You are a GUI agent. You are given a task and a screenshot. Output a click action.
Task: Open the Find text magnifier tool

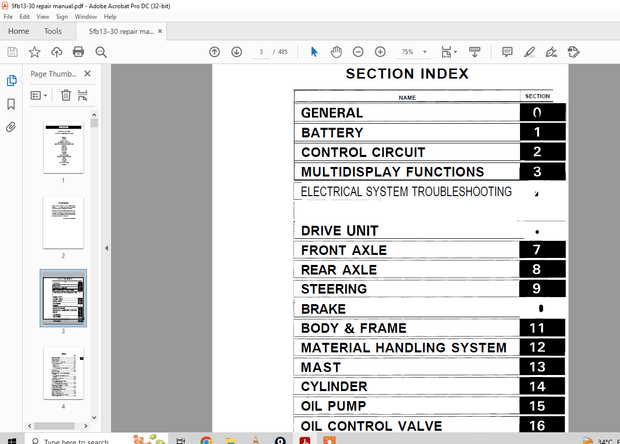[x=100, y=52]
